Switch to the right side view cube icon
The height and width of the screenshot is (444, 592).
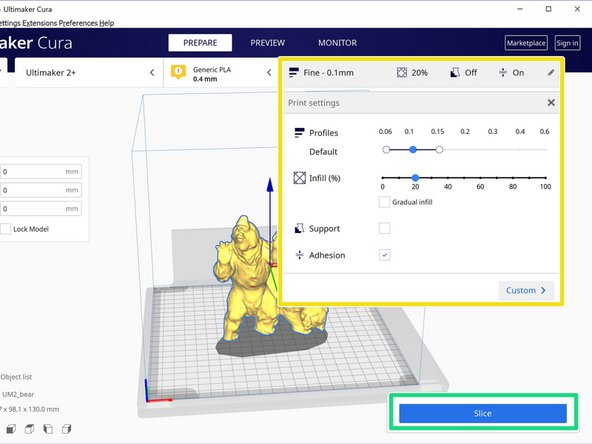[66, 429]
